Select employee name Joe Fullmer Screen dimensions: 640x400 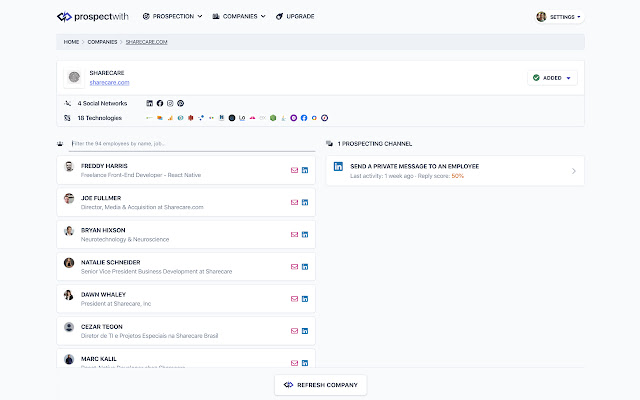pyautogui.click(x=101, y=198)
